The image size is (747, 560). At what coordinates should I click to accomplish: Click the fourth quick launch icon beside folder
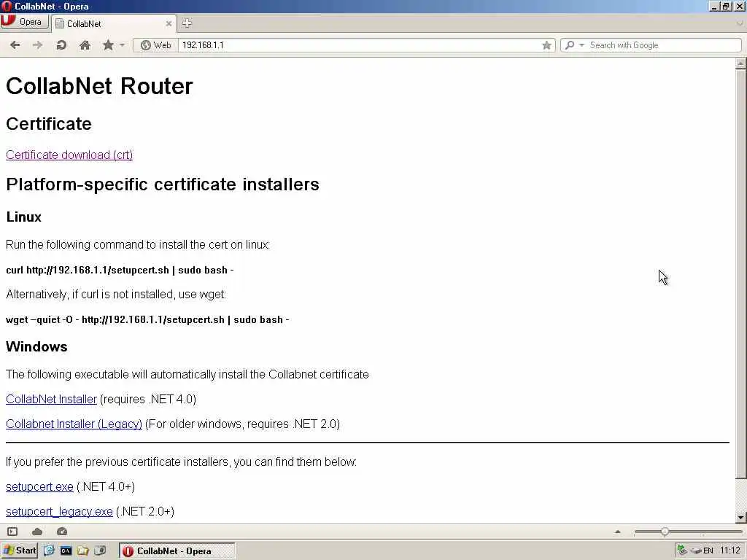tap(100, 551)
